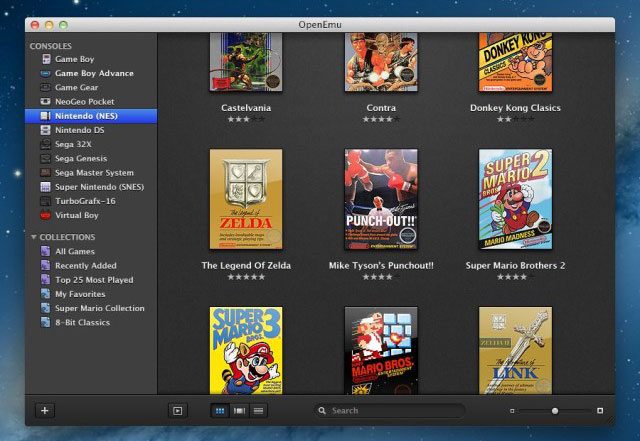Select Super Mario Bros 2 cover
The height and width of the screenshot is (441, 640).
515,199
